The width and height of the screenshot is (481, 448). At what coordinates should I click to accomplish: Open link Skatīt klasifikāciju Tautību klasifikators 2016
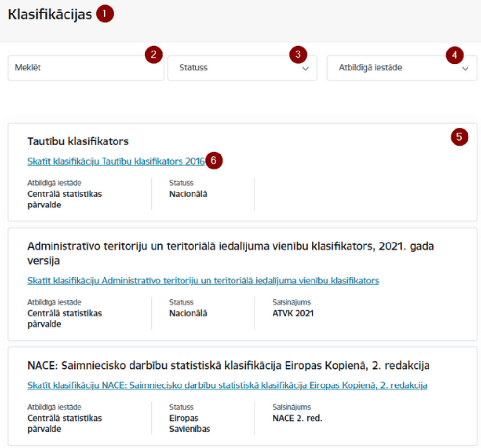pos(116,161)
